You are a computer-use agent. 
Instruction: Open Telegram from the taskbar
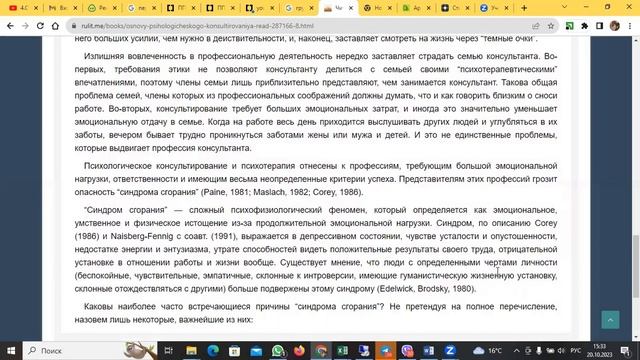[386, 351]
